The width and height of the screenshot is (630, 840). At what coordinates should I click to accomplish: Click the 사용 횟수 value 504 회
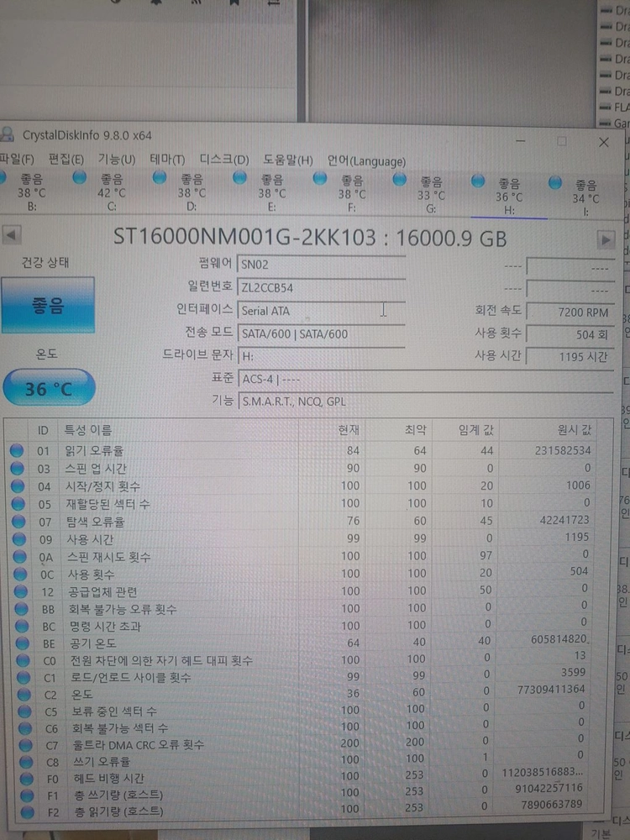click(570, 334)
